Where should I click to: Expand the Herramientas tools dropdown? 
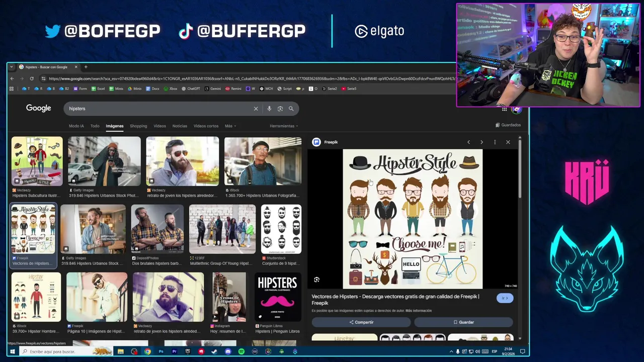[x=284, y=126]
